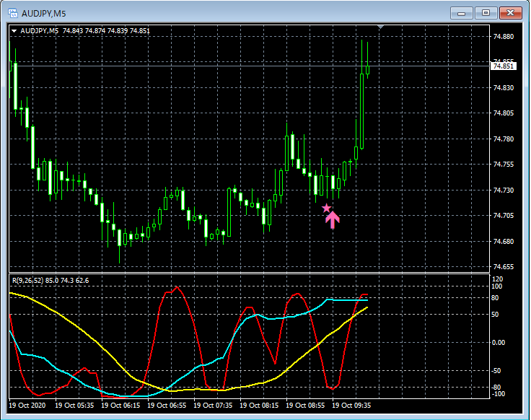Click the time label 19 Oct 06:15

coord(120,405)
